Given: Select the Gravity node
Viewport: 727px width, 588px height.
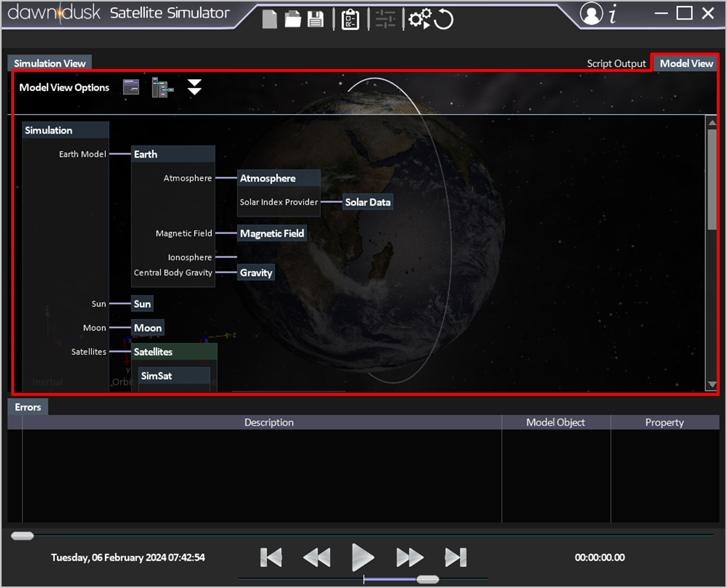Looking at the screenshot, I should 256,273.
